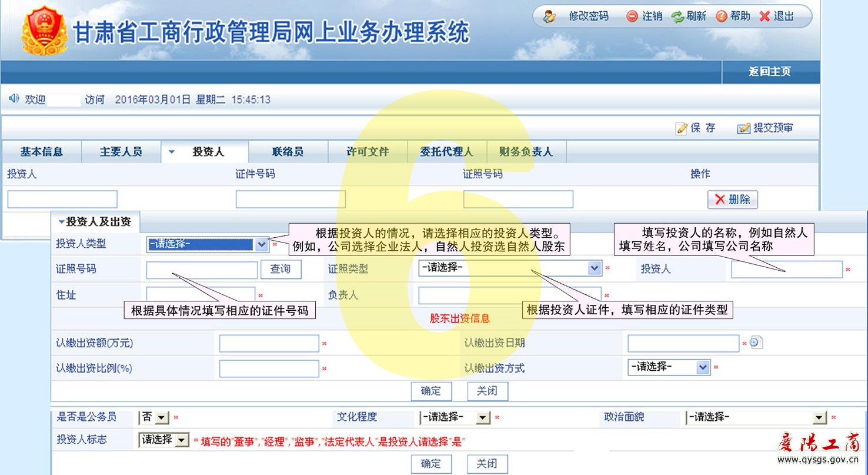Click 确定 under 股东出资信息
Viewport: 868px width, 475px height.
tap(431, 391)
